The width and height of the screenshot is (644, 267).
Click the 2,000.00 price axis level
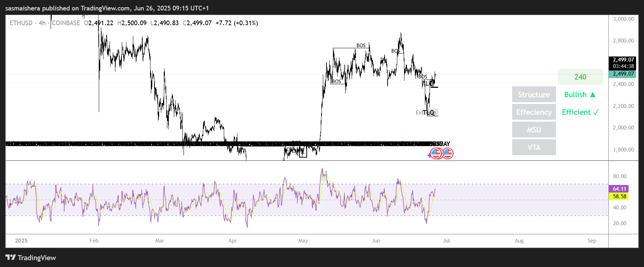pyautogui.click(x=623, y=128)
